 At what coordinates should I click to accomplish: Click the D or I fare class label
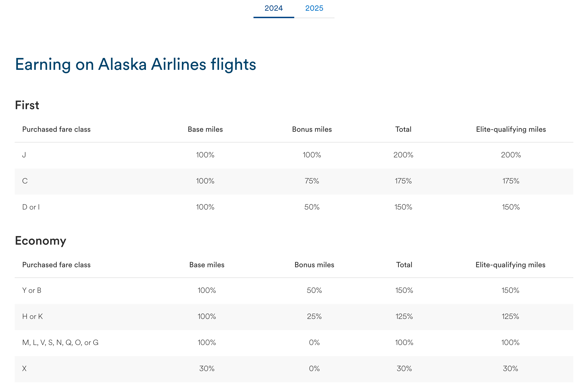[31, 207]
